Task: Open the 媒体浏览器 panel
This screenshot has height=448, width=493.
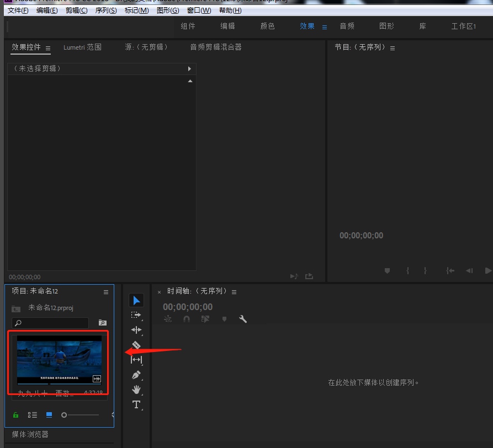Action: click(29, 434)
